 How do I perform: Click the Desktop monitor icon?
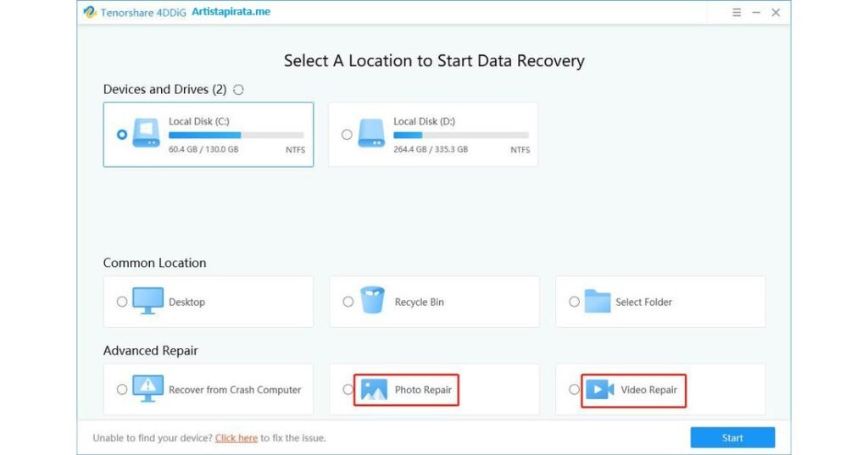coord(147,301)
